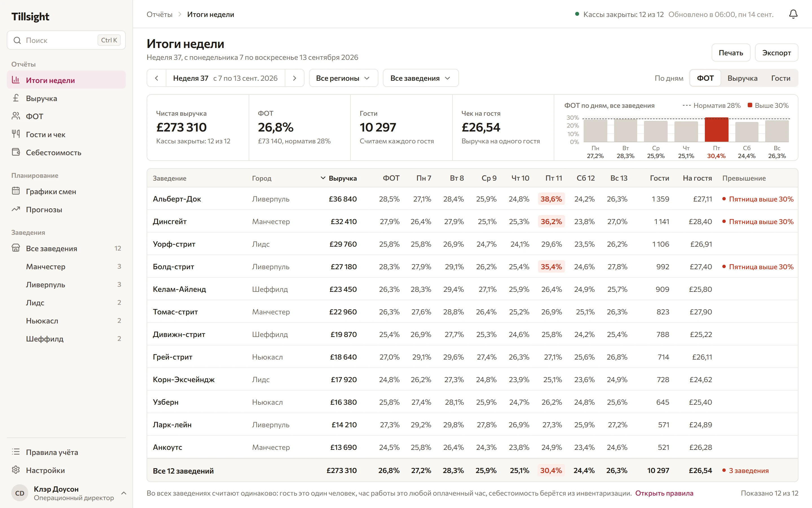Open the Все заведения filter dropdown
This screenshot has height=508, width=812.
pyautogui.click(x=420, y=78)
